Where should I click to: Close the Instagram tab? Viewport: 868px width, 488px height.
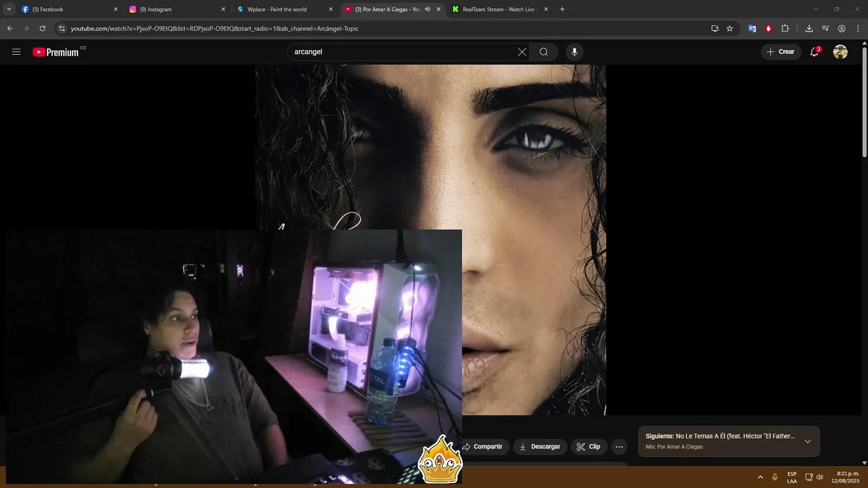pos(223,9)
